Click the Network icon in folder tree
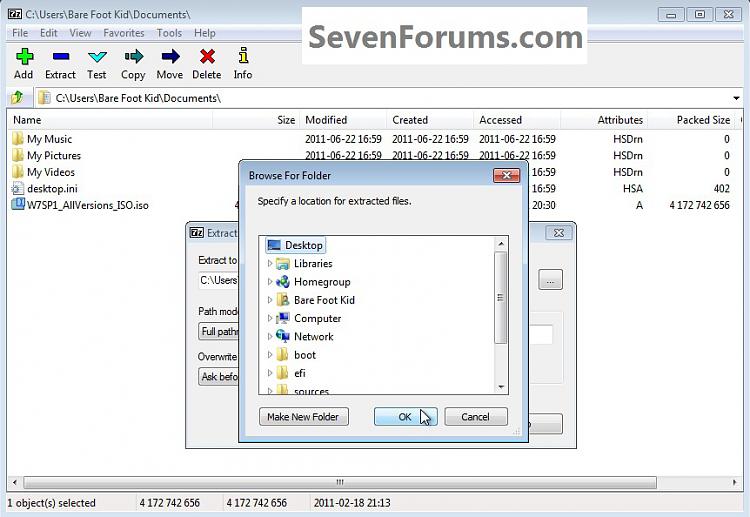This screenshot has width=750, height=517. point(283,336)
